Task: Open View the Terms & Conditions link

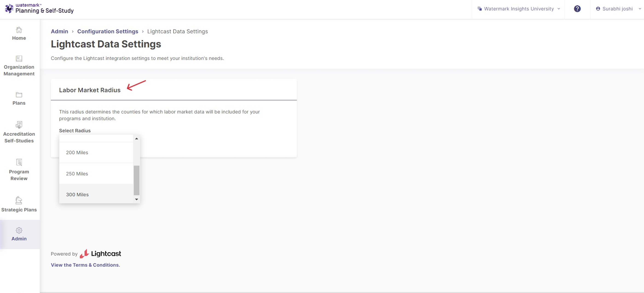Action: click(x=85, y=265)
